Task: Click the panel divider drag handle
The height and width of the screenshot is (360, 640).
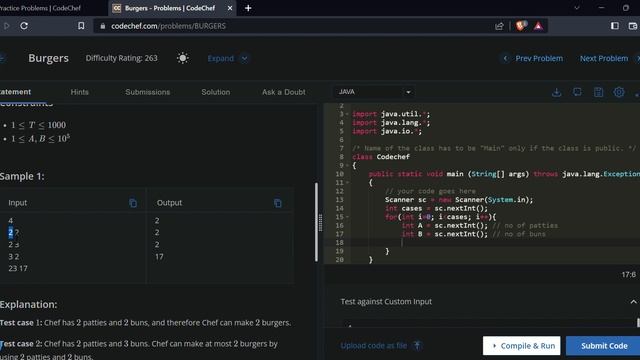Action: point(320,222)
